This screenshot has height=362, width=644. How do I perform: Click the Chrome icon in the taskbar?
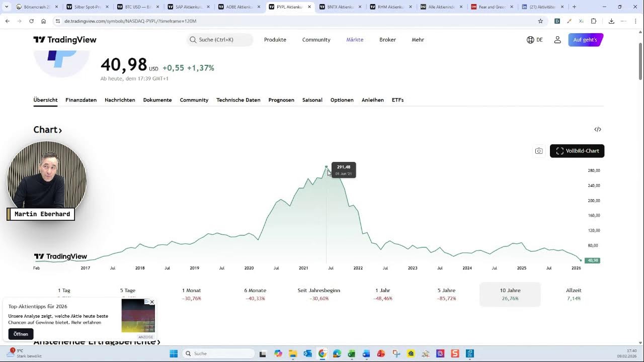(323, 353)
